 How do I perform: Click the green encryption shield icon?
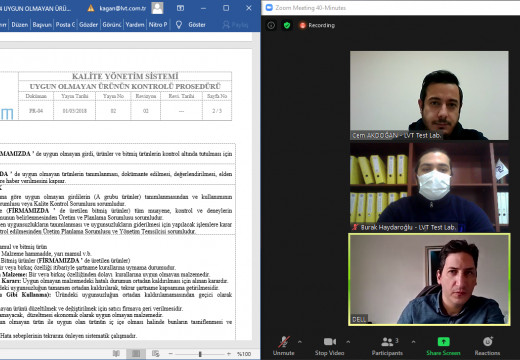(287, 25)
